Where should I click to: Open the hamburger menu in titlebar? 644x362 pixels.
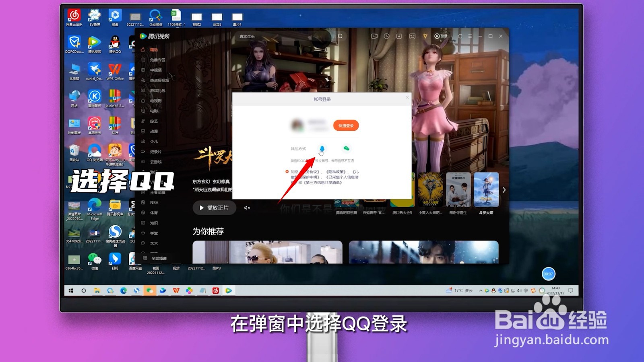pos(470,36)
